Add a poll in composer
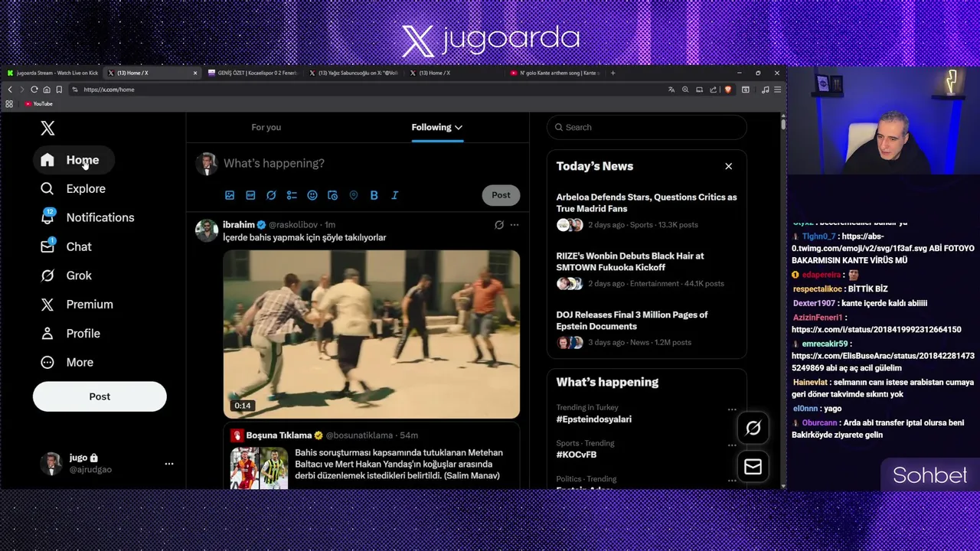 (292, 195)
